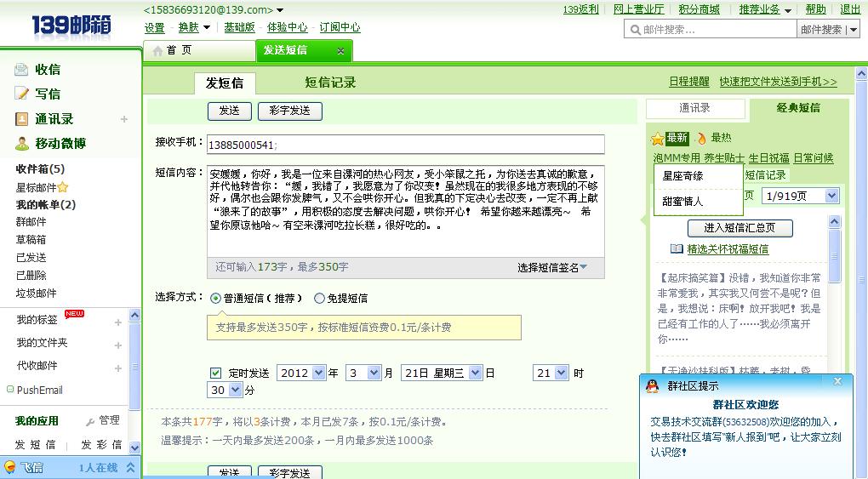Open the inbox envelope icon 收信

(21, 69)
